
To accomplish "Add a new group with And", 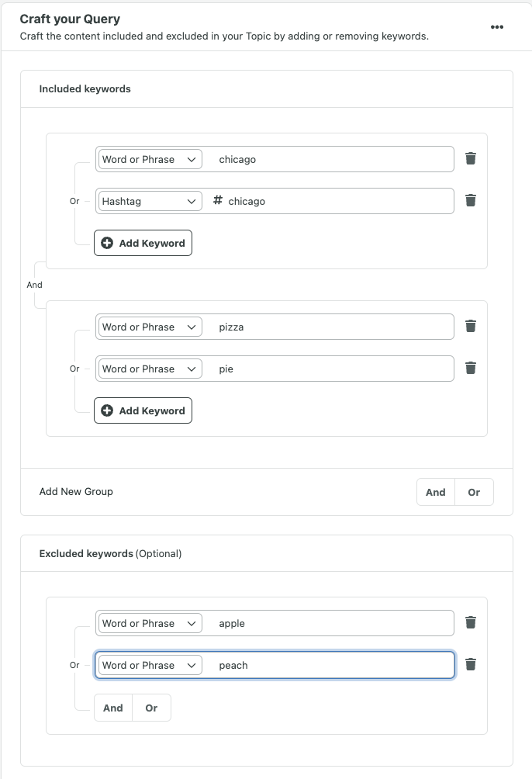I will click(435, 492).
